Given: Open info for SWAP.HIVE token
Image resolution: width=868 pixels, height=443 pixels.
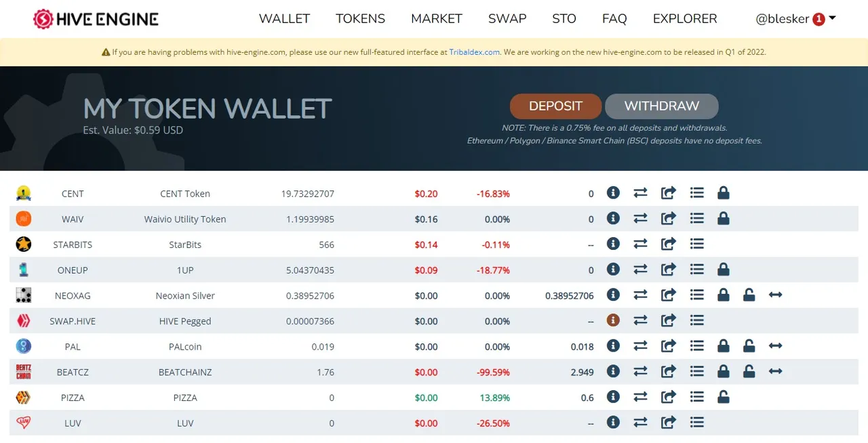Looking at the screenshot, I should pyautogui.click(x=613, y=320).
